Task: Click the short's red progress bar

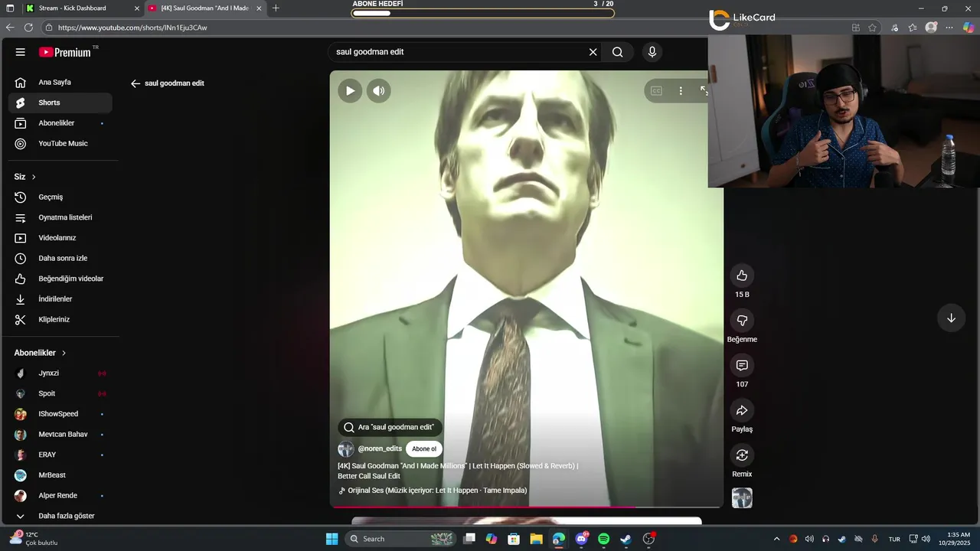Action: 526,506
